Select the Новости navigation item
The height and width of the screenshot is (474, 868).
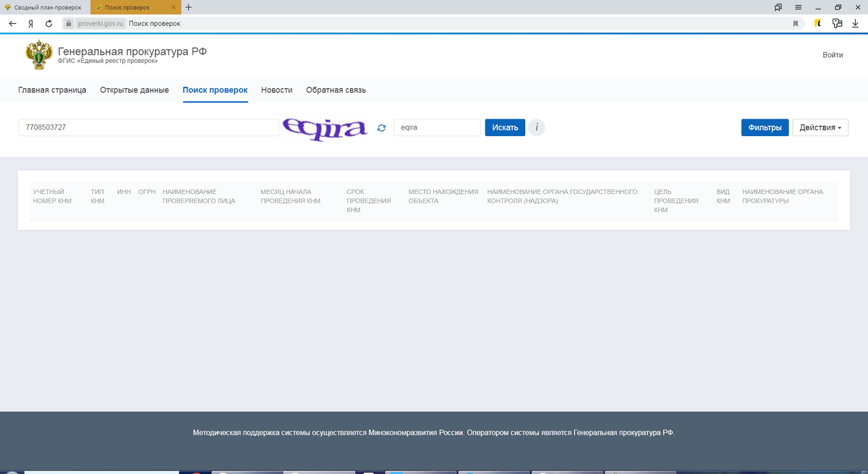[276, 90]
